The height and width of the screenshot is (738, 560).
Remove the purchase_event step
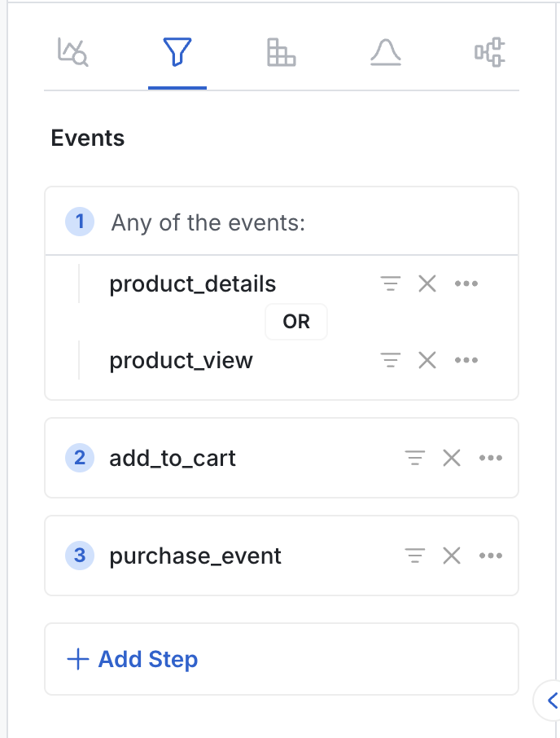452,556
